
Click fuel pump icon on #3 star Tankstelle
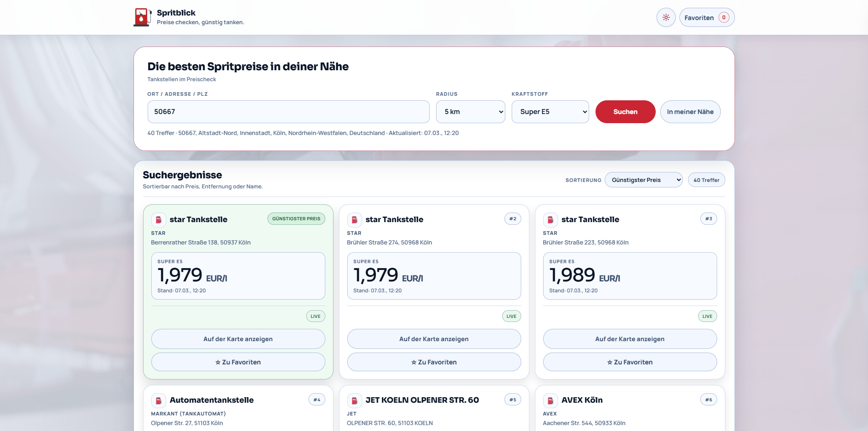[x=550, y=220]
